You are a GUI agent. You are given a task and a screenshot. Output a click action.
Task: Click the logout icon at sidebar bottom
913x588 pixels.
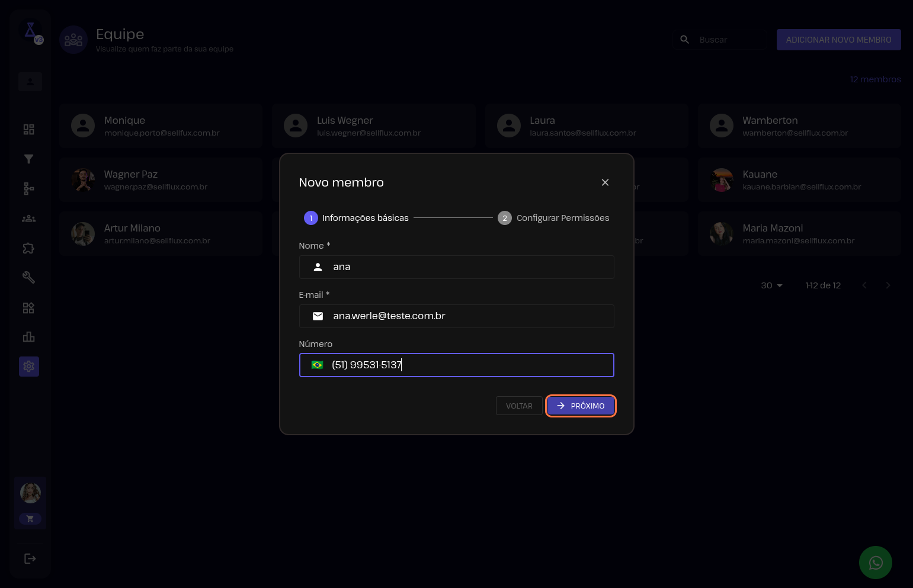pos(30,558)
